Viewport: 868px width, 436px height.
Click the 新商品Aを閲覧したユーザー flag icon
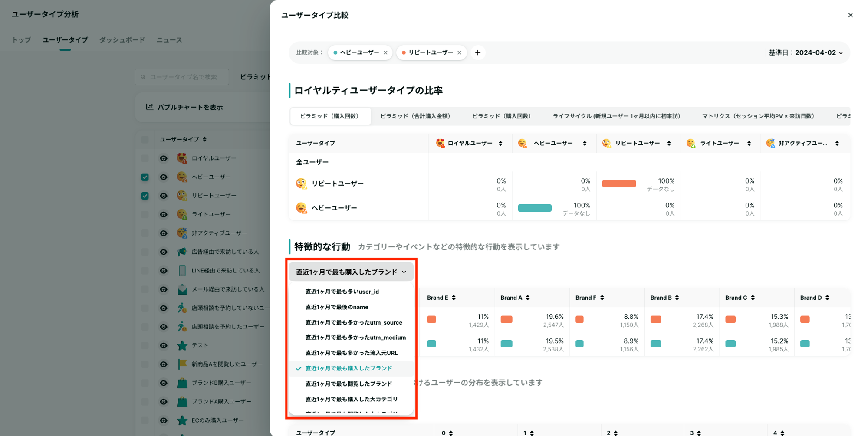tap(182, 364)
